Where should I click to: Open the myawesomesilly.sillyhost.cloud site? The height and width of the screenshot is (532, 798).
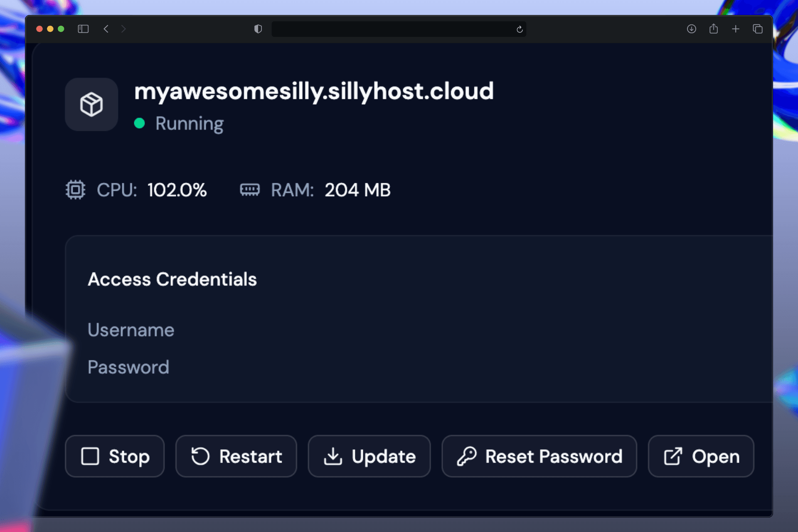[701, 456]
